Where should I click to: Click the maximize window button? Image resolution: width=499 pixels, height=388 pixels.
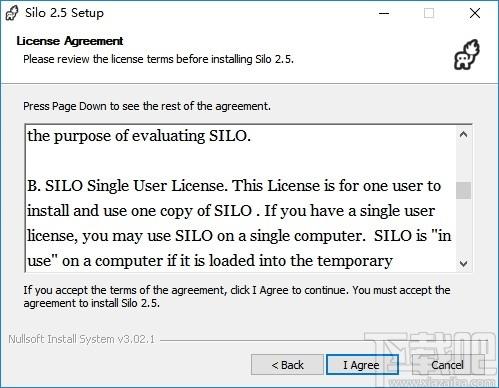pos(429,13)
